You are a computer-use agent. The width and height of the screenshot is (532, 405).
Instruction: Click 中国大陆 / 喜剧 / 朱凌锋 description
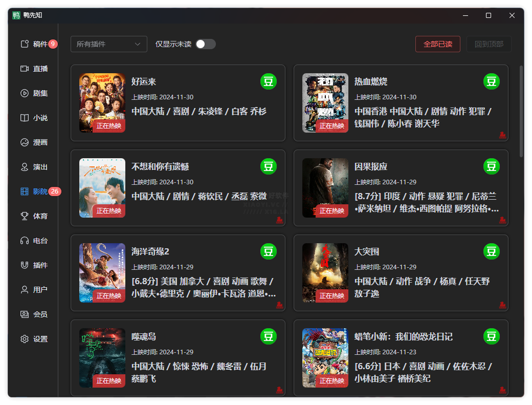[199, 111]
